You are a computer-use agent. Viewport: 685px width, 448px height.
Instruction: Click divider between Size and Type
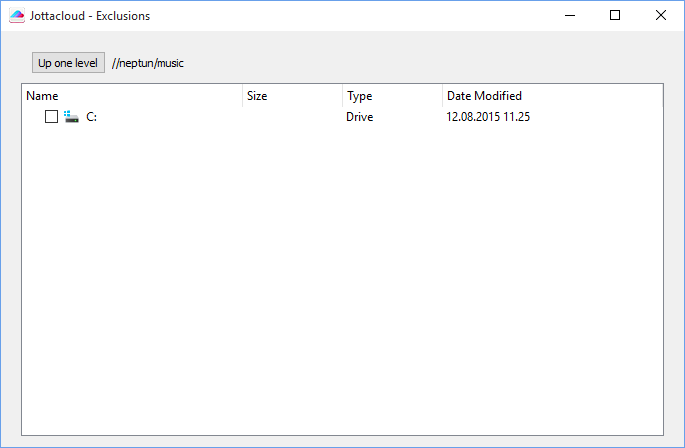342,96
